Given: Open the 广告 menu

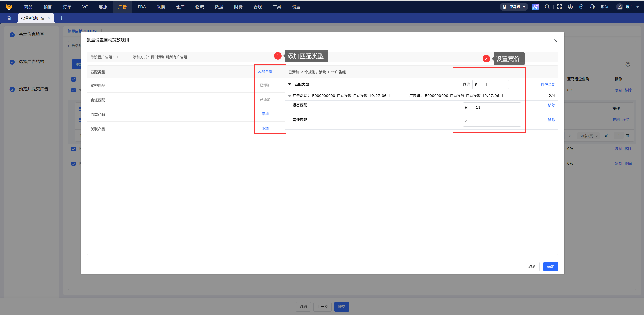Looking at the screenshot, I should tap(122, 7).
